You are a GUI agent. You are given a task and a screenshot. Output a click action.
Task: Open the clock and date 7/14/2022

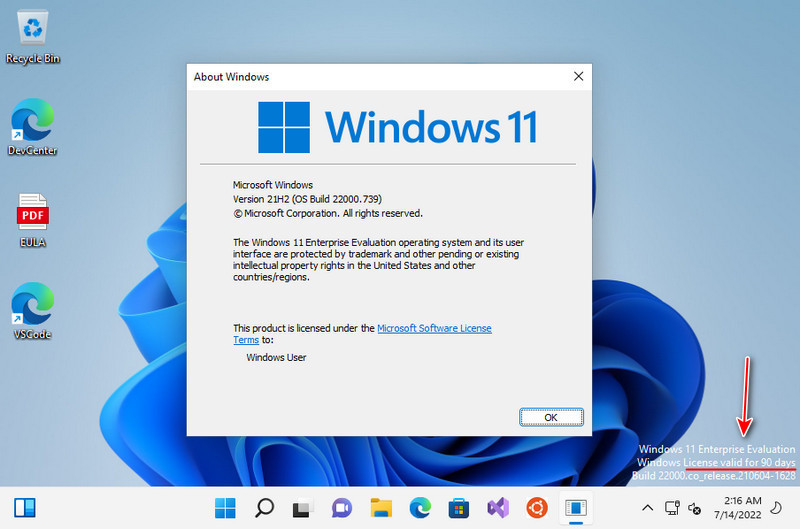tap(738, 508)
